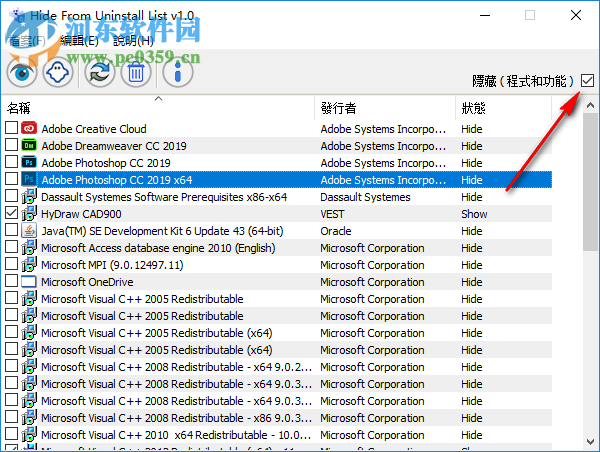600x452 pixels.
Task: Check the Dassault Systemes Prerequisites checkbox
Action: [x=11, y=196]
